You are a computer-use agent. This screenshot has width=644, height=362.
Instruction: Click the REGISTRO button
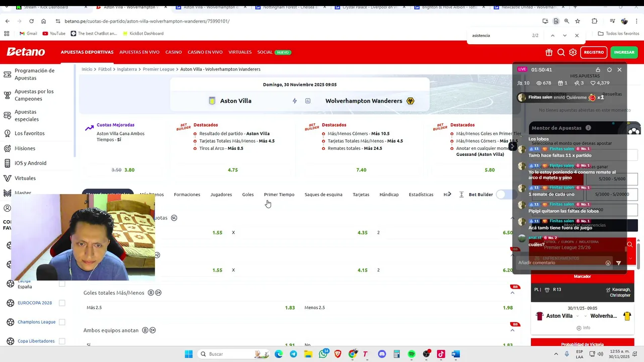click(x=594, y=52)
